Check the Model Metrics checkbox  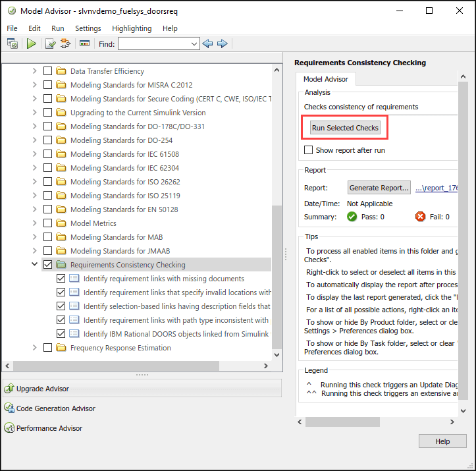(x=47, y=223)
